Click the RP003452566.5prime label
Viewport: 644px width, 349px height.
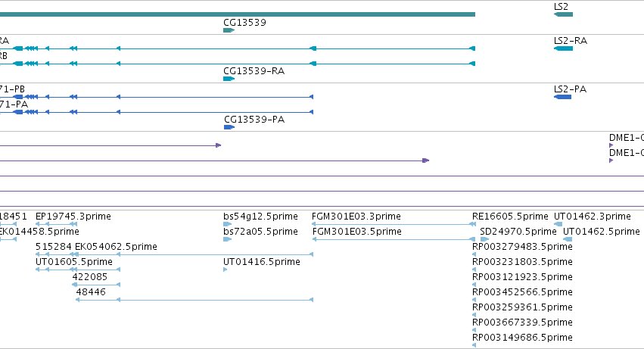point(522,292)
